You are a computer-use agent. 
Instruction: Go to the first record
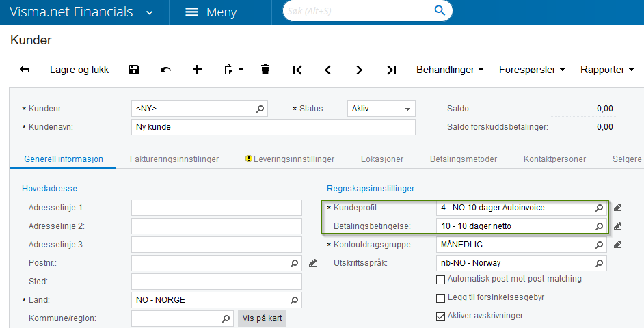pos(297,70)
